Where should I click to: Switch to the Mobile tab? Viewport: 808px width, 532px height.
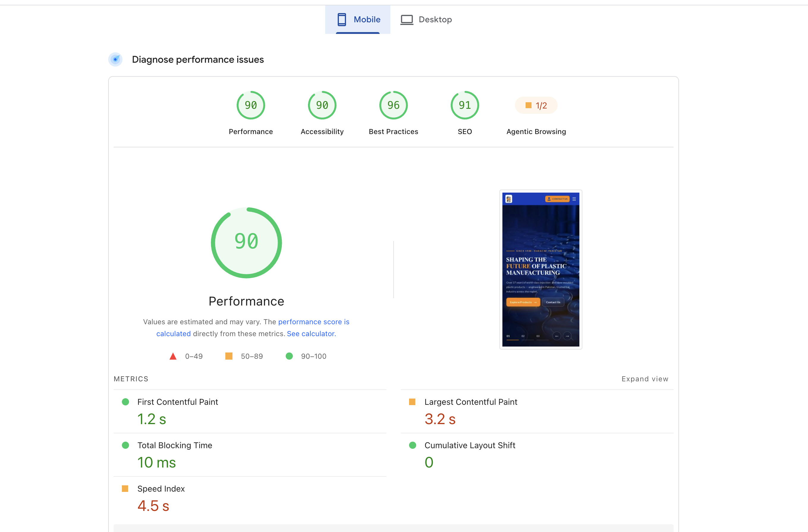coord(358,19)
